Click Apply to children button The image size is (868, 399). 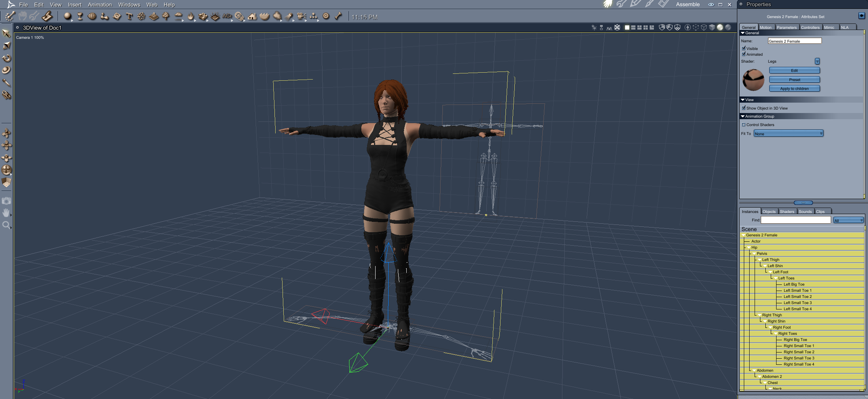coord(794,88)
